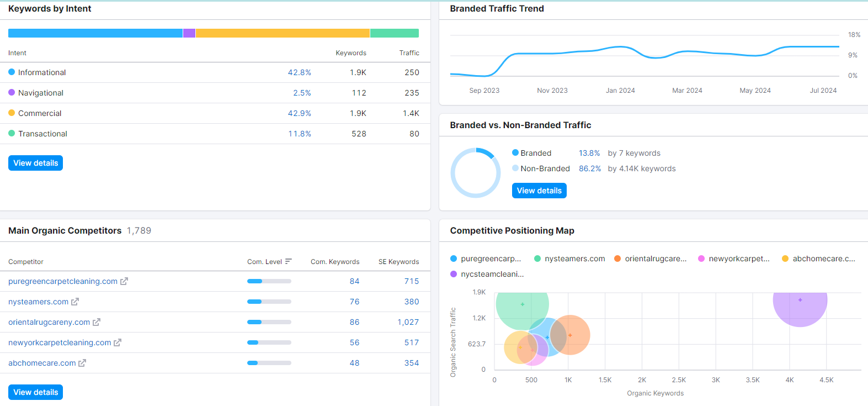Click 517 SE keywords for newyorkcarpetcleaning.com
868x406 pixels.
pyautogui.click(x=412, y=342)
